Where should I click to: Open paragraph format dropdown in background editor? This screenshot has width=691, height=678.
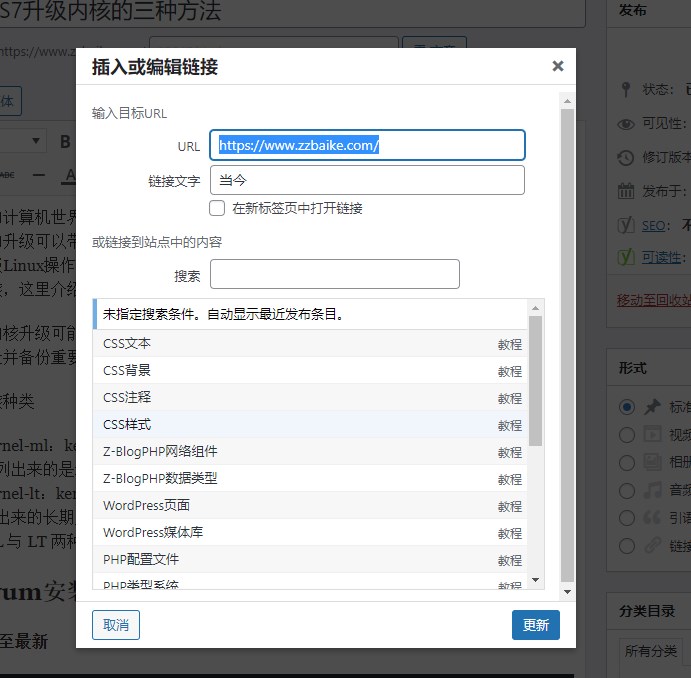click(22, 141)
